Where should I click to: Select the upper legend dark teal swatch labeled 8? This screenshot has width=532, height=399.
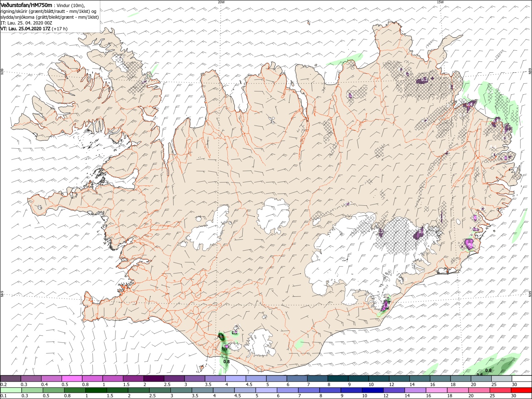tap(337, 379)
